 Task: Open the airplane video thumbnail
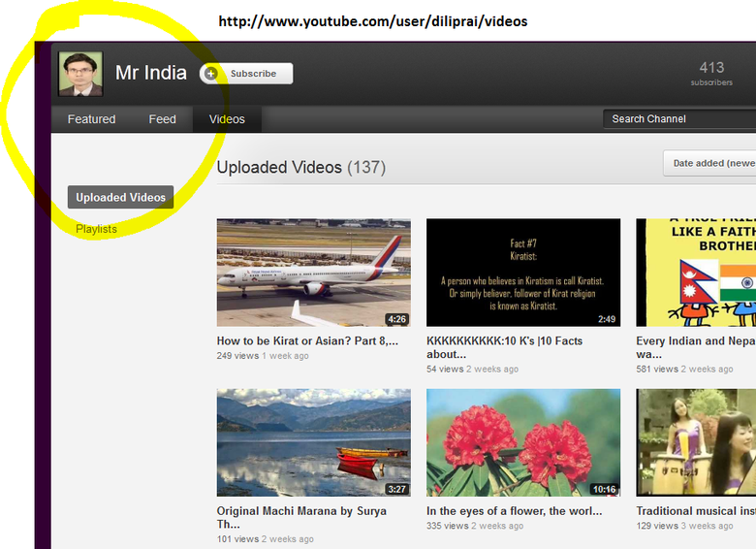(313, 272)
